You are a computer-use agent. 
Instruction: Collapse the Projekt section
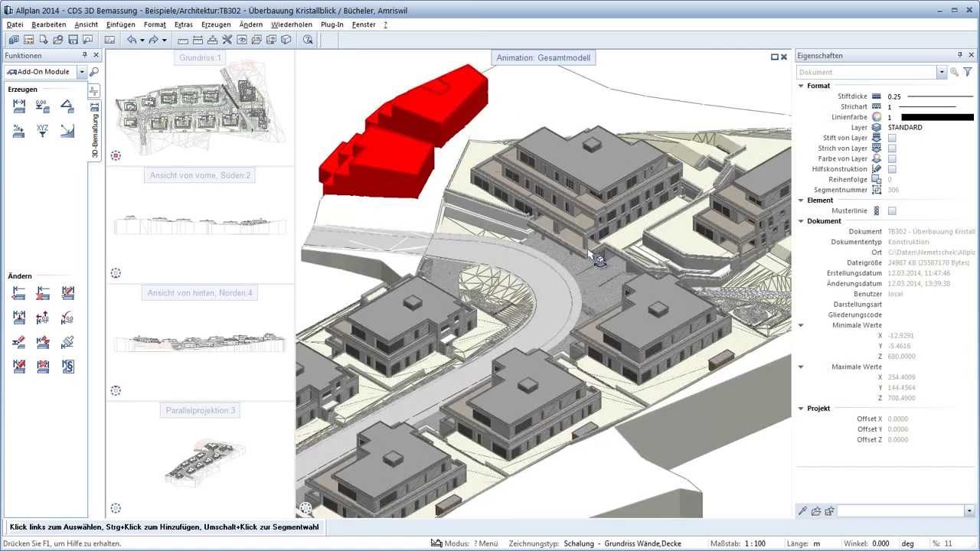[801, 409]
